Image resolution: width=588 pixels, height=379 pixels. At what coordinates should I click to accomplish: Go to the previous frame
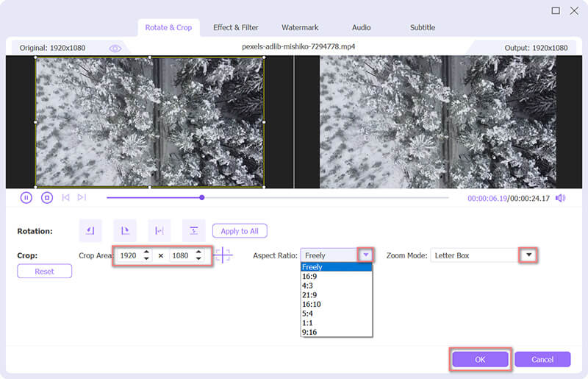[x=65, y=197]
